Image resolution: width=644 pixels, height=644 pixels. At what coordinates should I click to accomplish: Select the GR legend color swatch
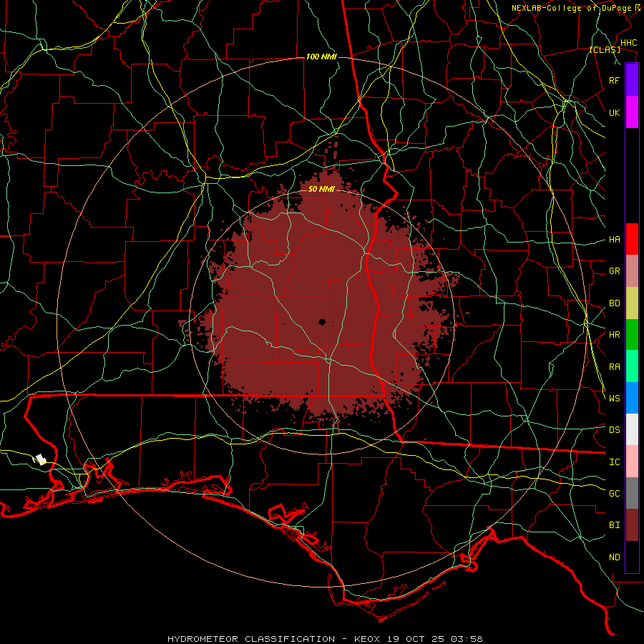(632, 271)
